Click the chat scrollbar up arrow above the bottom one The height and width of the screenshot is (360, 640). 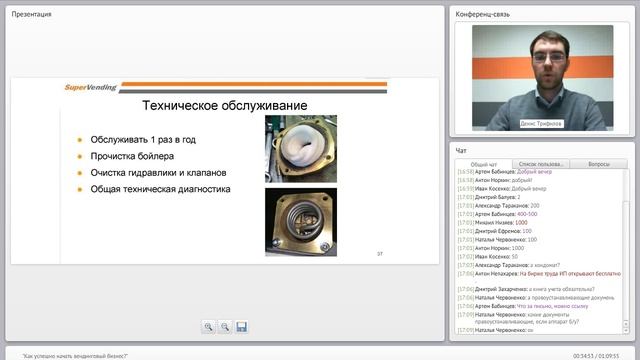[626, 324]
